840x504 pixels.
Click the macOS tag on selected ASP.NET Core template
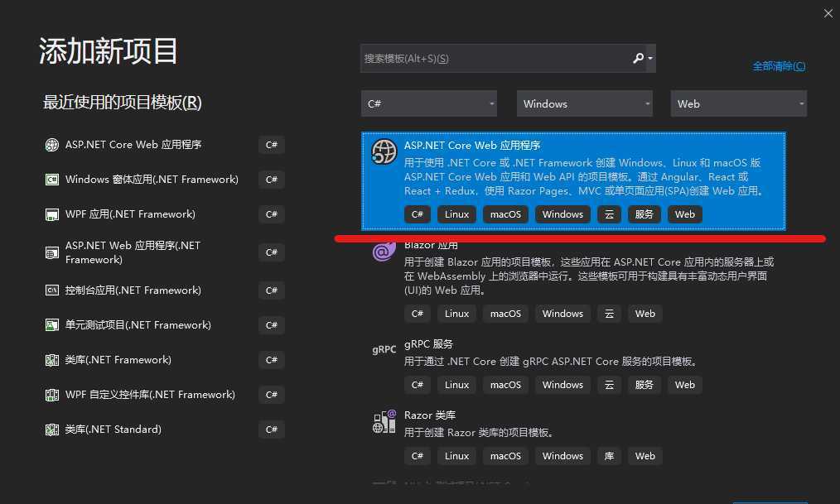pyautogui.click(x=505, y=214)
